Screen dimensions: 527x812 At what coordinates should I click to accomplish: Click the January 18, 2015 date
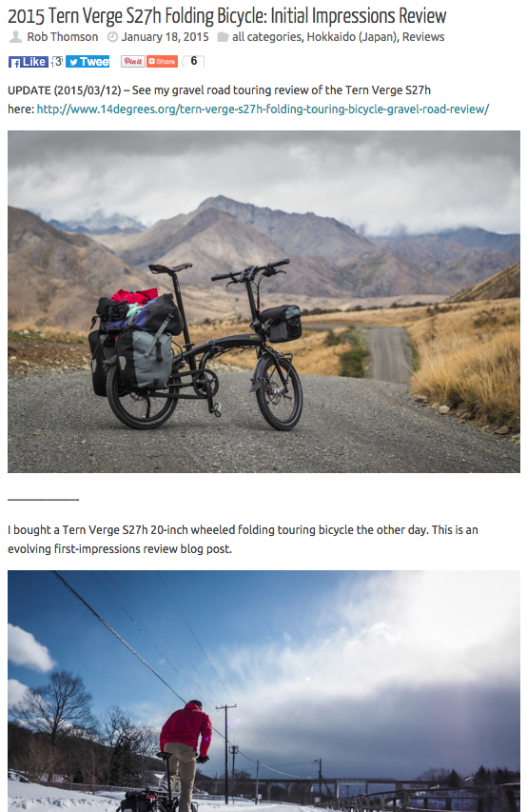(x=165, y=37)
